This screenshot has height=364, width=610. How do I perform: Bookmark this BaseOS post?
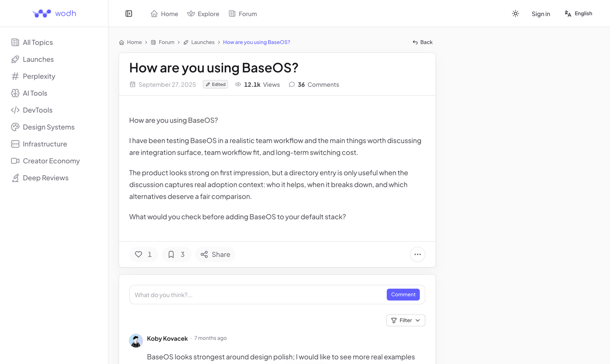click(x=177, y=254)
